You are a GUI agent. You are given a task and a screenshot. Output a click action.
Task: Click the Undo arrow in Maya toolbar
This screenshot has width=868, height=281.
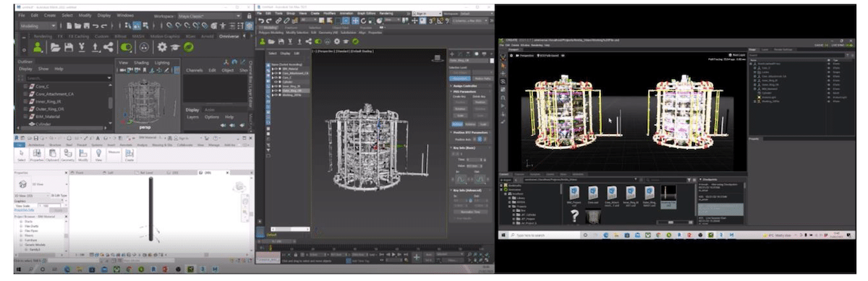tap(95, 26)
